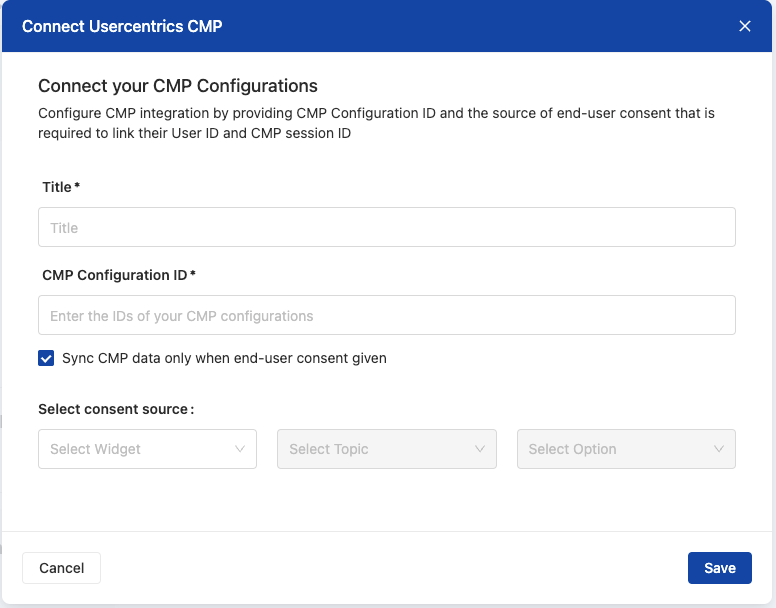
Task: Click the required asterisk beside Title
Action: tap(77, 187)
